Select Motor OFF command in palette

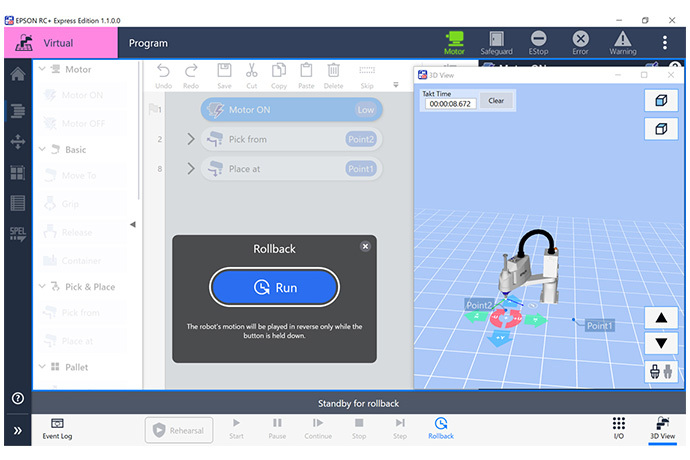coord(82,124)
